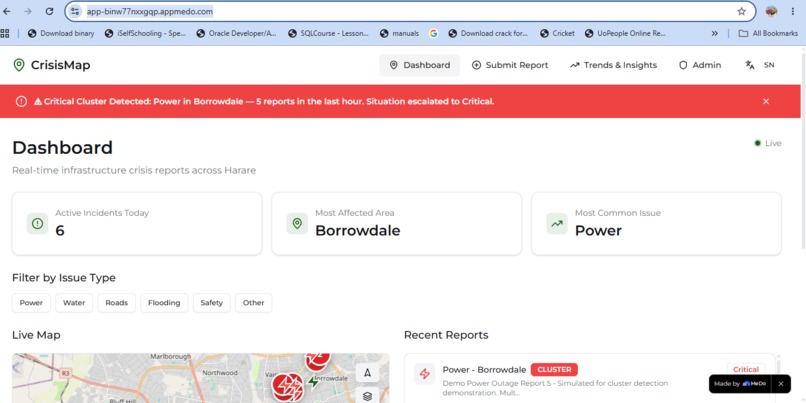Expand hidden bookmarks chevron
The image size is (806, 403).
coord(715,33)
